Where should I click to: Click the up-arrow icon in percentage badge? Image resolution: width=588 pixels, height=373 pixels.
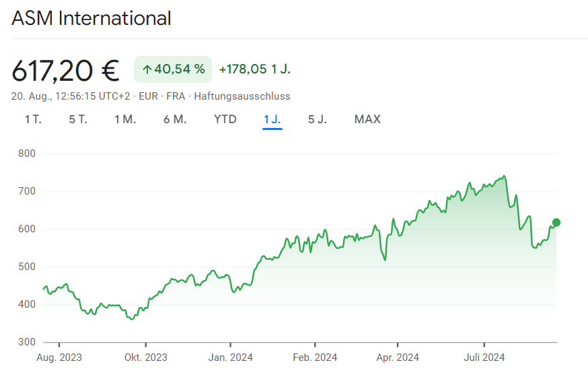(147, 69)
